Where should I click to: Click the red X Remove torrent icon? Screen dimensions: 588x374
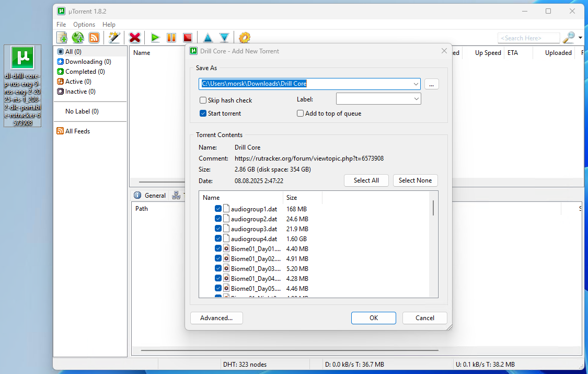coord(135,38)
